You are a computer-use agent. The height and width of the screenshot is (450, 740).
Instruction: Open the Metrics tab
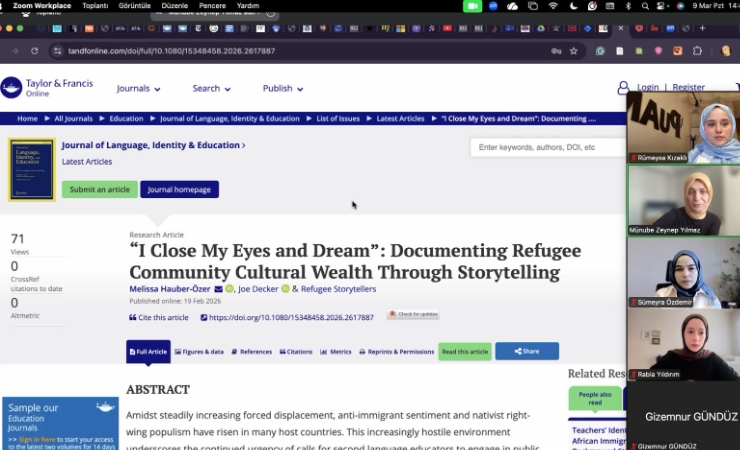tap(336, 352)
